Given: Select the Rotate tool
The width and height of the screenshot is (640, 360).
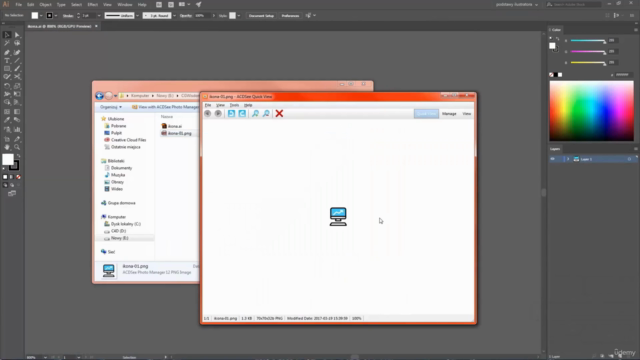Looking at the screenshot, I should [7, 86].
